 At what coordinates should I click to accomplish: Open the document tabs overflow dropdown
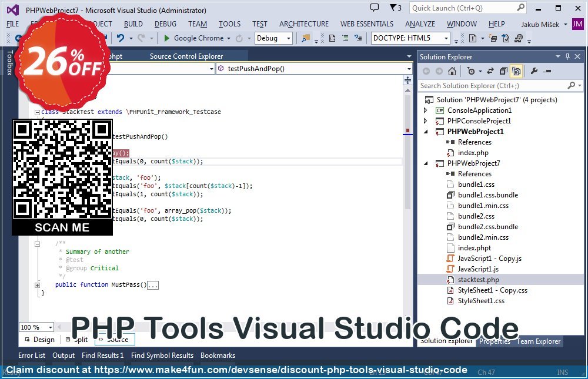pyautogui.click(x=409, y=56)
